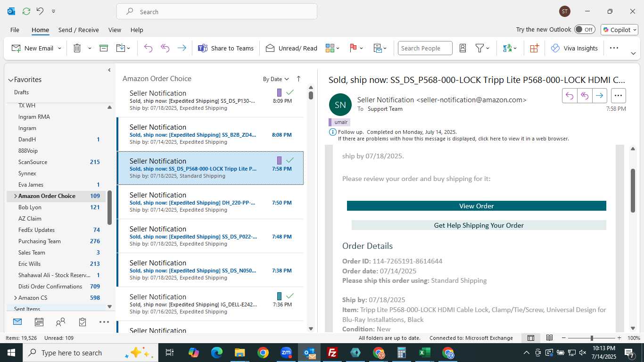Open more ribbon commands ellipsis
The width and height of the screenshot is (644, 362).
coord(614,48)
